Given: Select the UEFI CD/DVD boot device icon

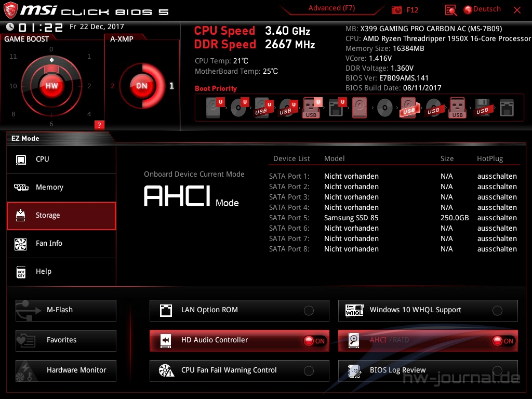Looking at the screenshot, I should point(239,108).
